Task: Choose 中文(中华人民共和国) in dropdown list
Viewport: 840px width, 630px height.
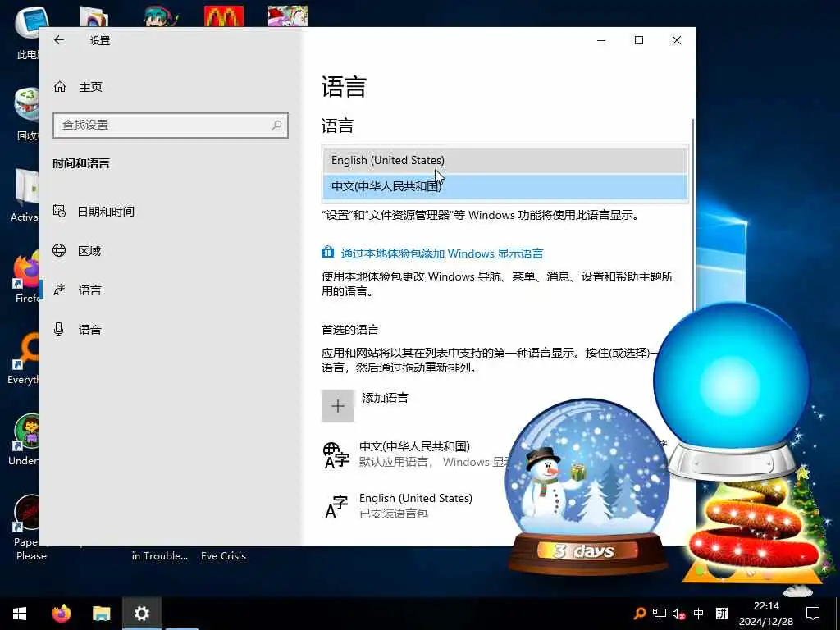Action: 504,186
